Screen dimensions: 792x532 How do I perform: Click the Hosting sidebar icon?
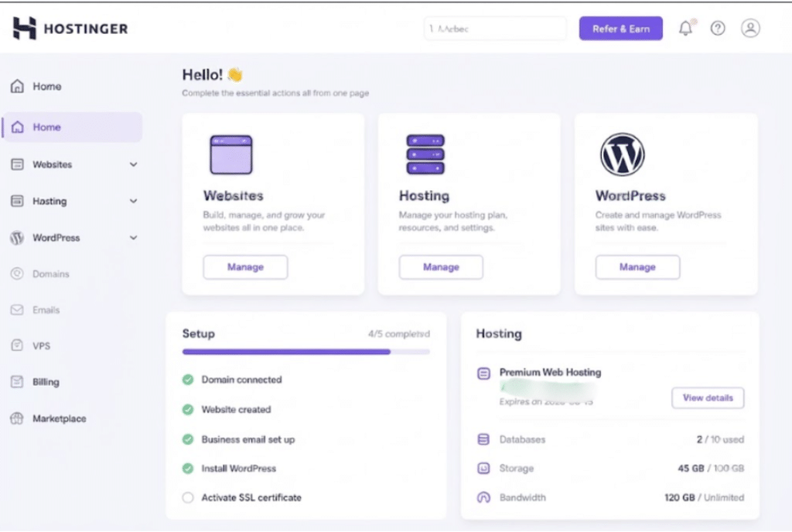pyautogui.click(x=17, y=201)
